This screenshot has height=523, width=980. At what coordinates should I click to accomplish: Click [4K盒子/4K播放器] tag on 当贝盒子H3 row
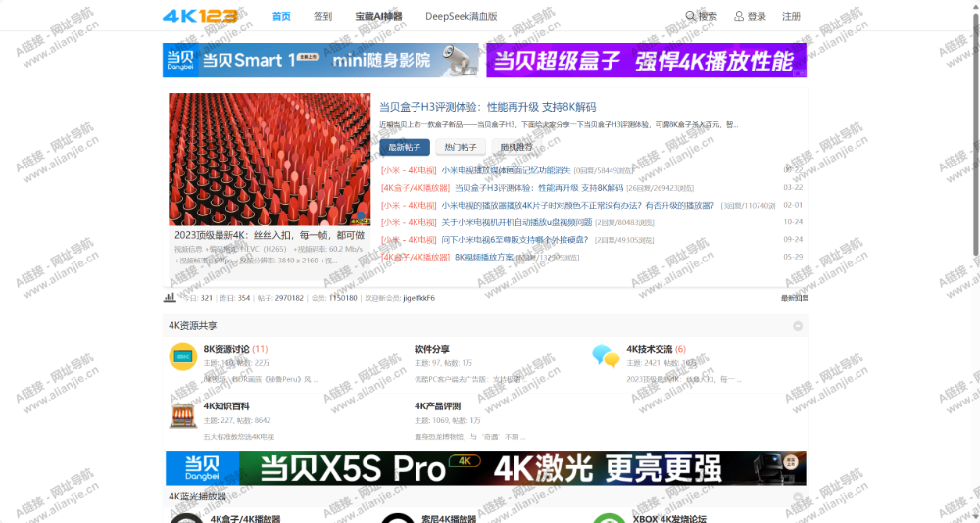[415, 187]
